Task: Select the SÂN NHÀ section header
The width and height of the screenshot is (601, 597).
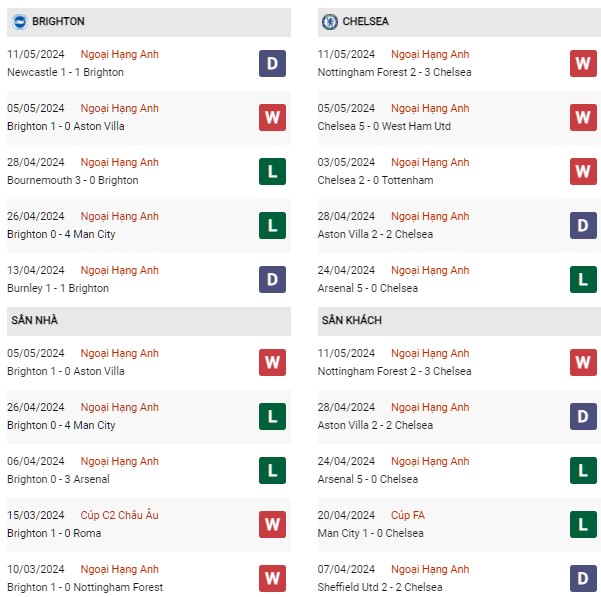Action: [x=149, y=321]
